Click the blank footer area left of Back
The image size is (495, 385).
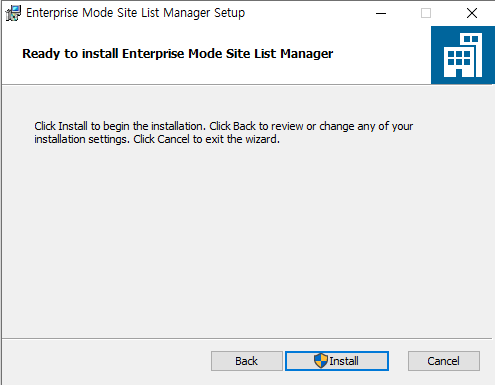pyautogui.click(x=106, y=362)
